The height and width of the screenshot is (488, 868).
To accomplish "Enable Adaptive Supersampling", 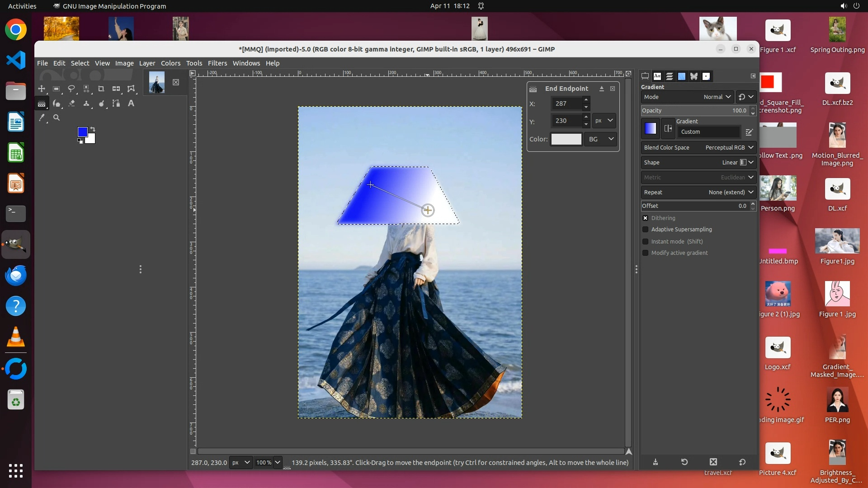I will [x=646, y=230].
